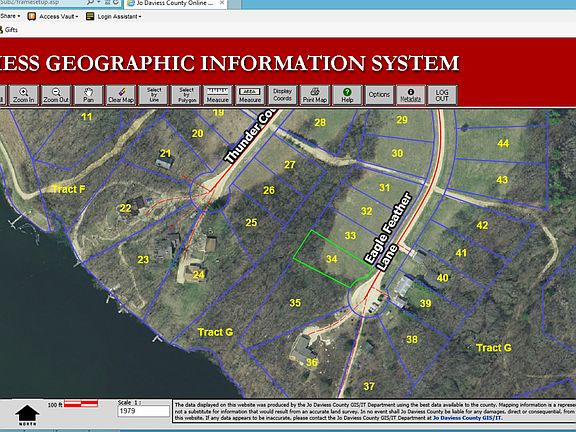Select the Zoom Out tool
The width and height of the screenshot is (576, 432).
[x=56, y=95]
